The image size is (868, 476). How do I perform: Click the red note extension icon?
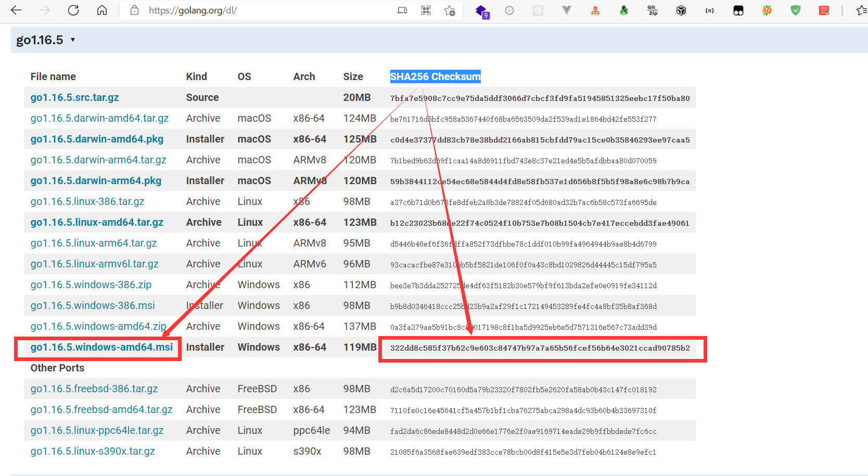point(824,10)
